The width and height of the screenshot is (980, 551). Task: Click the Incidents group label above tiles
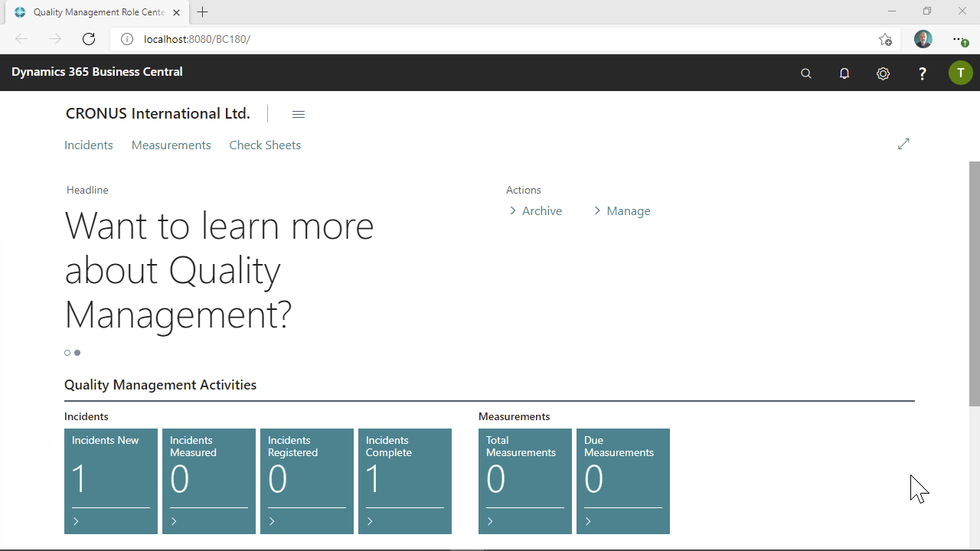point(87,417)
